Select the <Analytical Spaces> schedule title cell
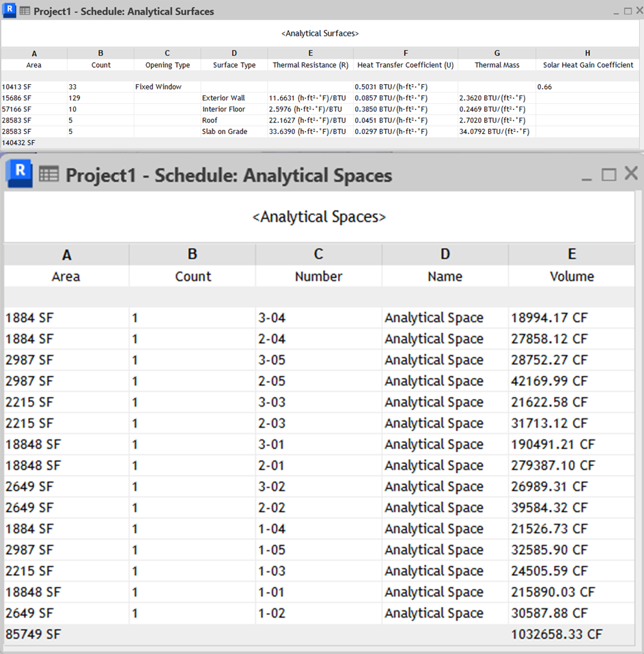The height and width of the screenshot is (654, 644). point(319,217)
